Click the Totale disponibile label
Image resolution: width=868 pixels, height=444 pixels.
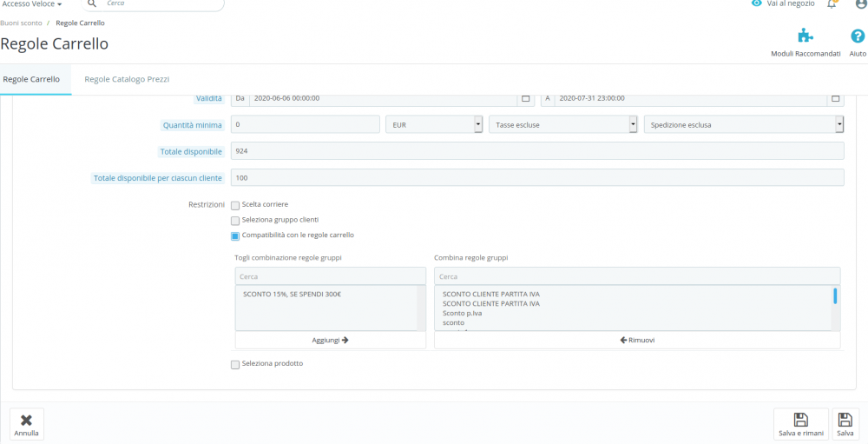(191, 151)
